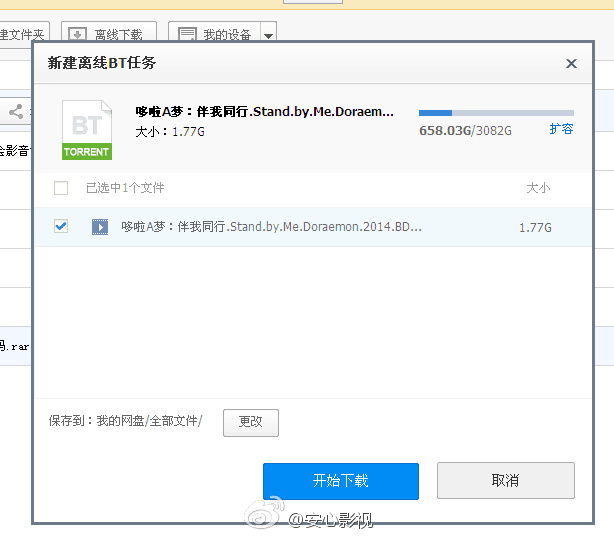The image size is (614, 536).
Task: Uncheck the Doraemon video file checkbox
Action: point(61,226)
